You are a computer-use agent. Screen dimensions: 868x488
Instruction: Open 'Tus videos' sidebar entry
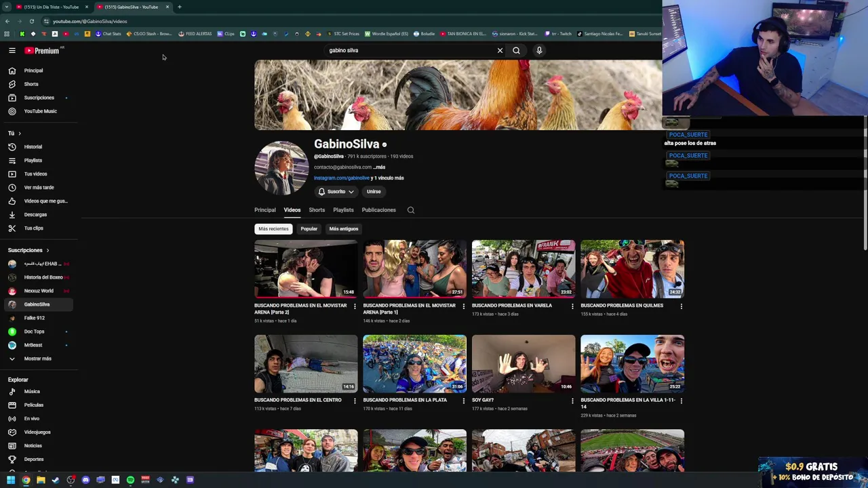pos(38,174)
